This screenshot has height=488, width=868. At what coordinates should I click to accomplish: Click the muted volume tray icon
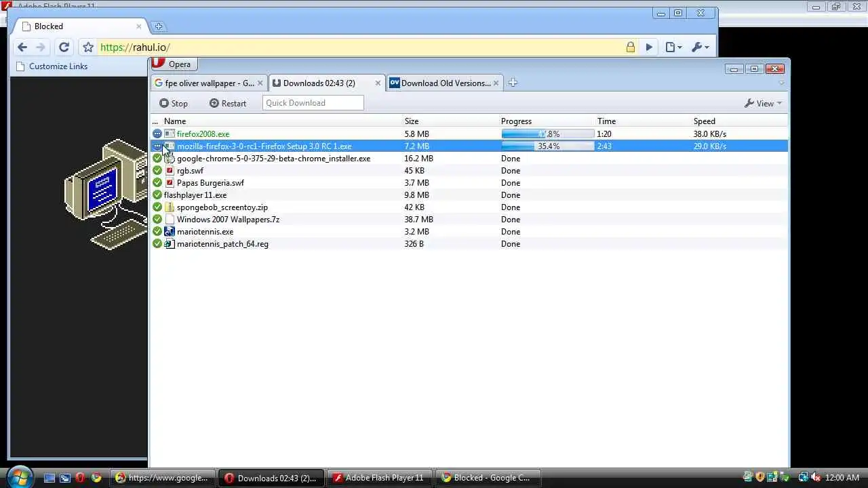(x=816, y=478)
